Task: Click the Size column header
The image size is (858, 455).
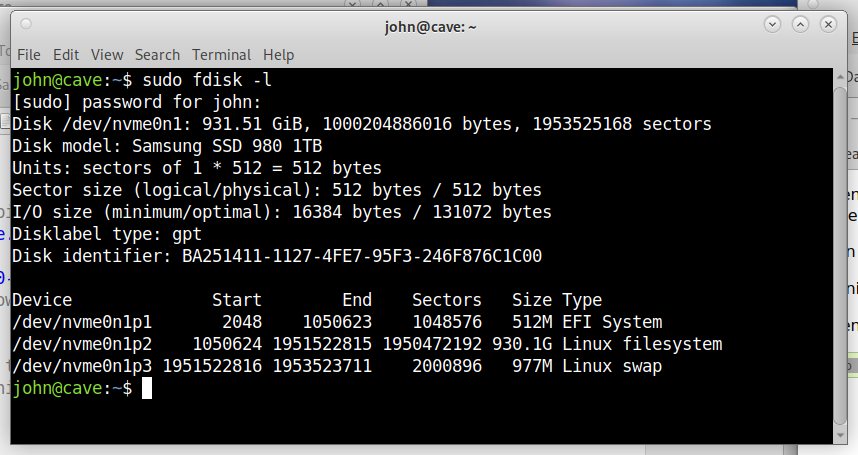Action: pos(532,300)
